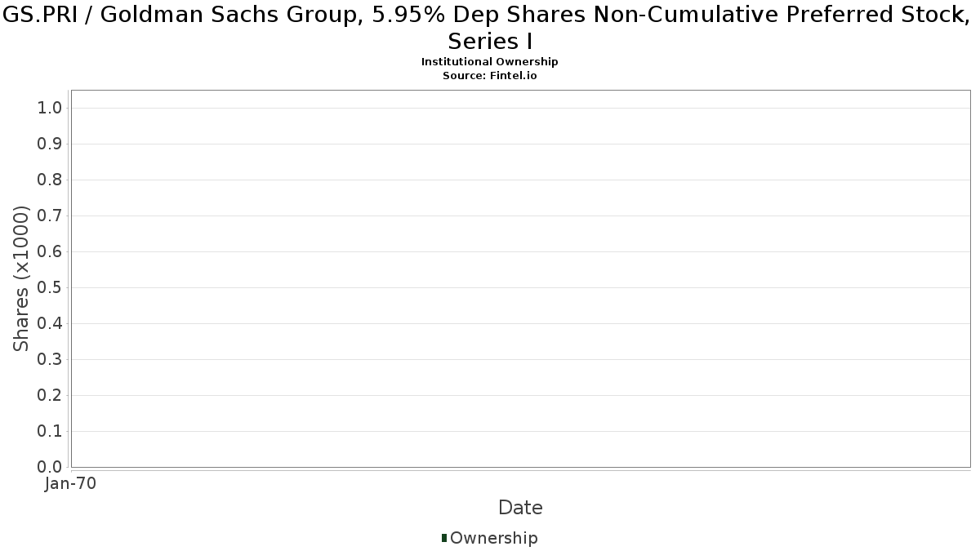Click the 0.9 y-axis tick label
This screenshot has height=551, width=980.
point(51,144)
